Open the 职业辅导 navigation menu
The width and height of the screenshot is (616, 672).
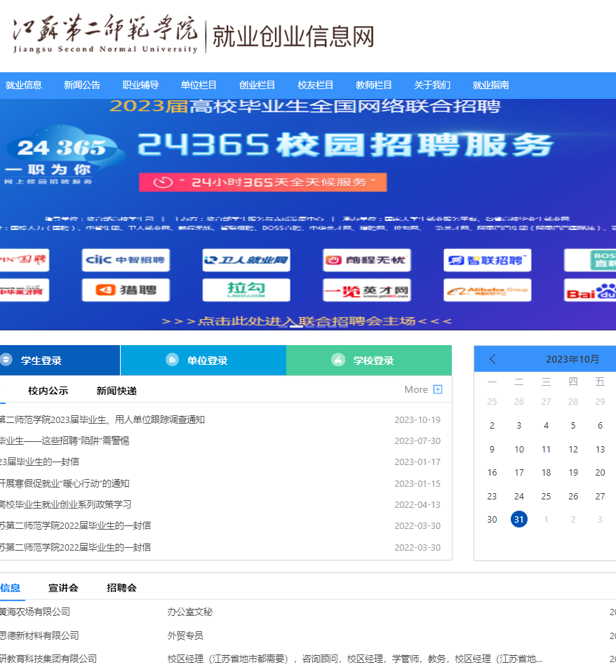[x=140, y=85]
